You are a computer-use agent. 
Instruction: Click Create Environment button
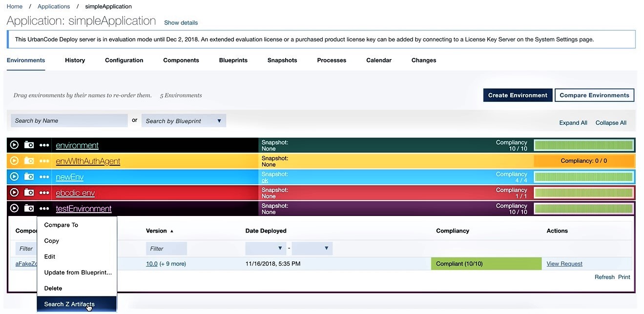(x=518, y=95)
